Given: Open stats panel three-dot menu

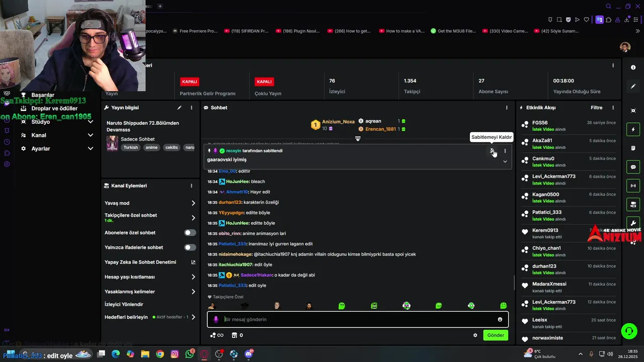Looking at the screenshot, I should pyautogui.click(x=613, y=65).
